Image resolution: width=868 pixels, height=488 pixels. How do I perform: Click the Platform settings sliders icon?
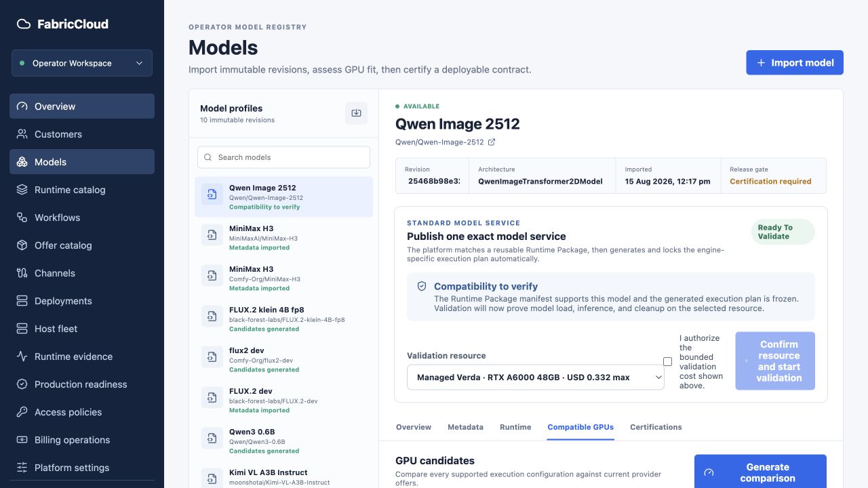22,468
